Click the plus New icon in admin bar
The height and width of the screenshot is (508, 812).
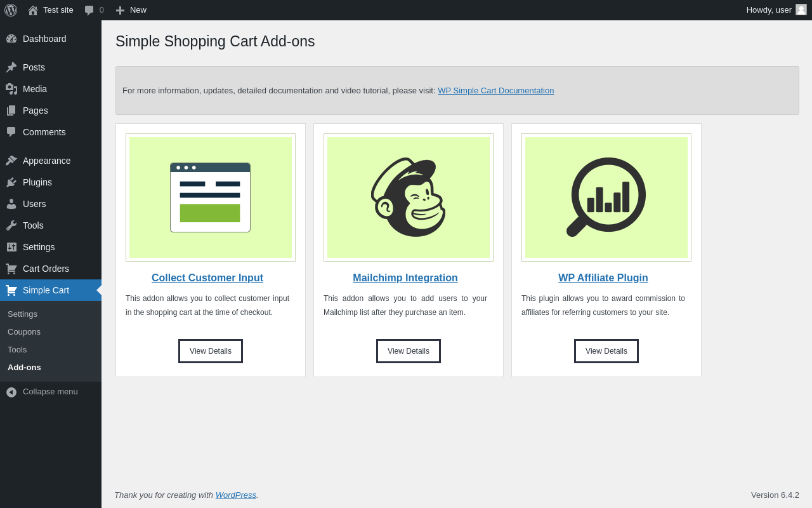(120, 10)
